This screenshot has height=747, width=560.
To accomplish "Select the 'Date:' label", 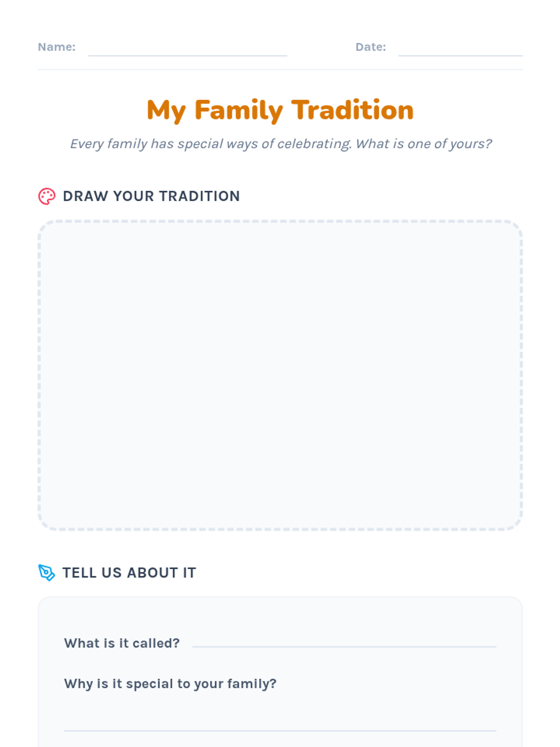I will pyautogui.click(x=371, y=47).
